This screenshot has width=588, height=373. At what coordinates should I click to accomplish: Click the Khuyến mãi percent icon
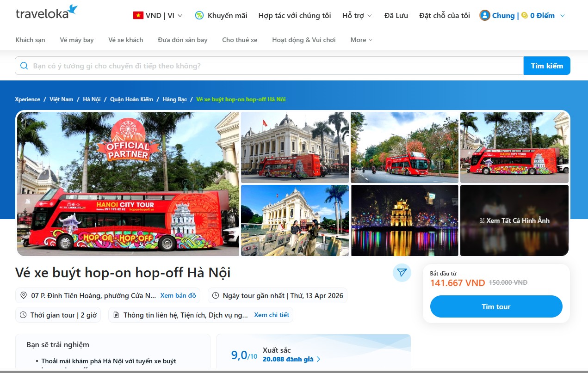[199, 15]
